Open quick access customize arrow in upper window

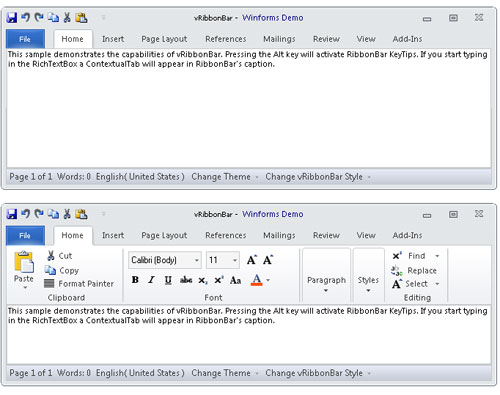pos(104,17)
